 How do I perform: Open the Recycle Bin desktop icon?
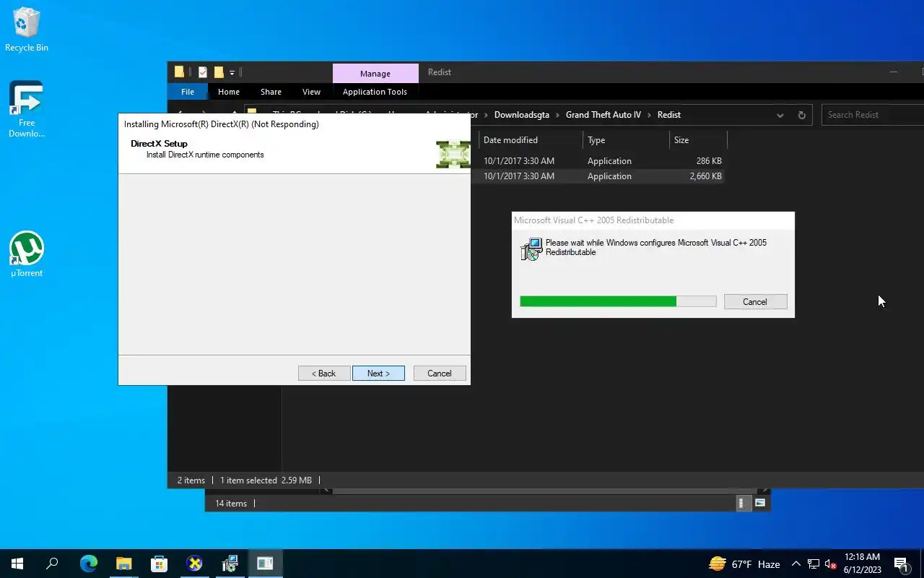tap(27, 30)
